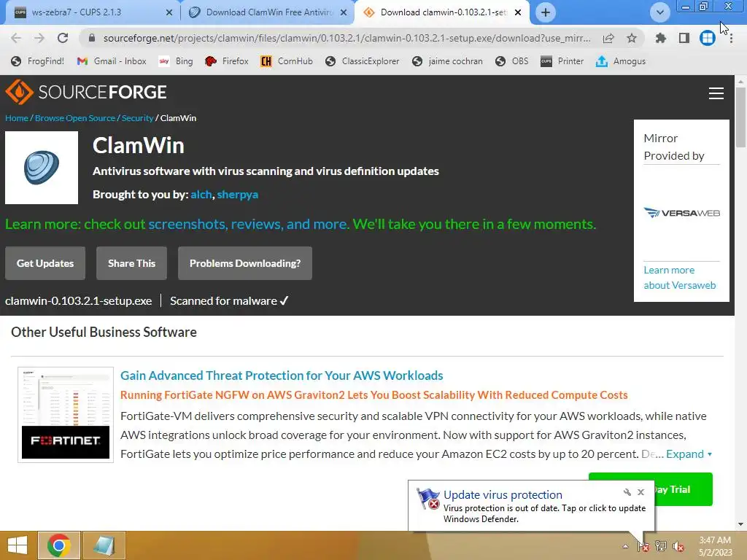Screen dimensions: 747x560
Task: Click the padlock site info icon
Action: (92, 38)
